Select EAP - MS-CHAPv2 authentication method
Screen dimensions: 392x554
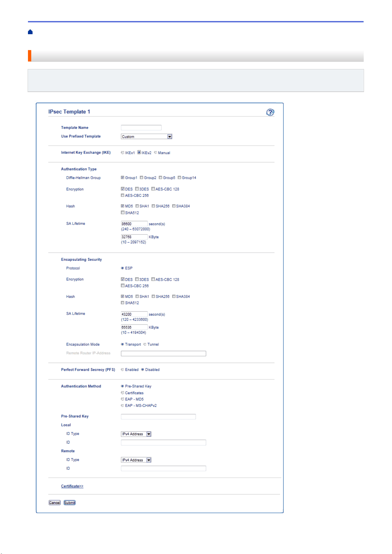tap(122, 405)
